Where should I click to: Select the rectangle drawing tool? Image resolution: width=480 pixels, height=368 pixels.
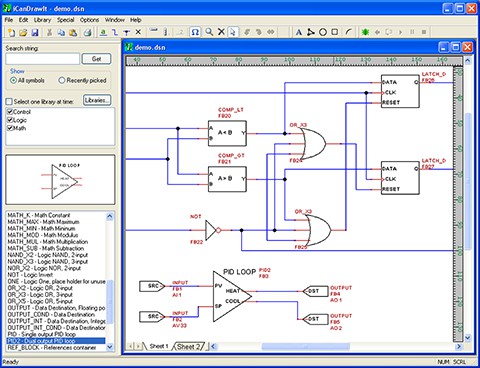(335, 32)
